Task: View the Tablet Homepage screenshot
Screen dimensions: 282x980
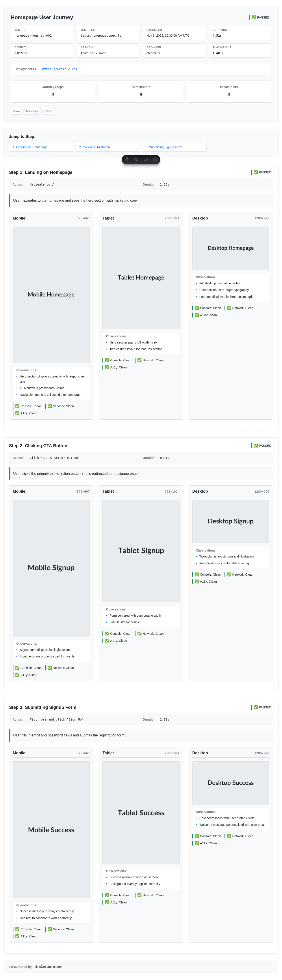Action: 141,278
